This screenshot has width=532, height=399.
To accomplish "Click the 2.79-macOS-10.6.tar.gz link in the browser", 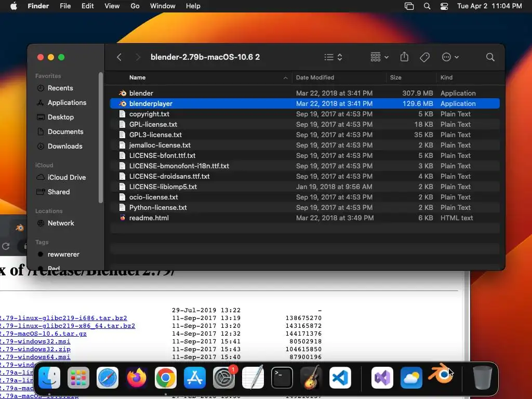I will tap(43, 334).
